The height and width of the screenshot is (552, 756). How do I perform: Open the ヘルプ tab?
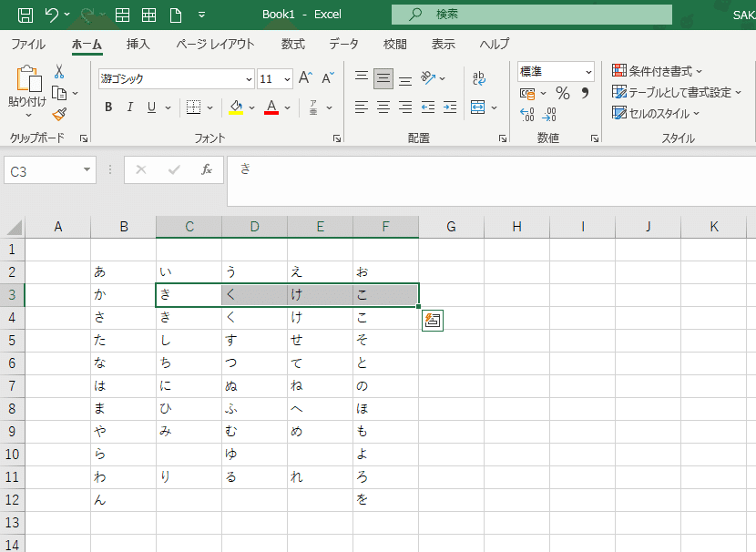pos(495,44)
